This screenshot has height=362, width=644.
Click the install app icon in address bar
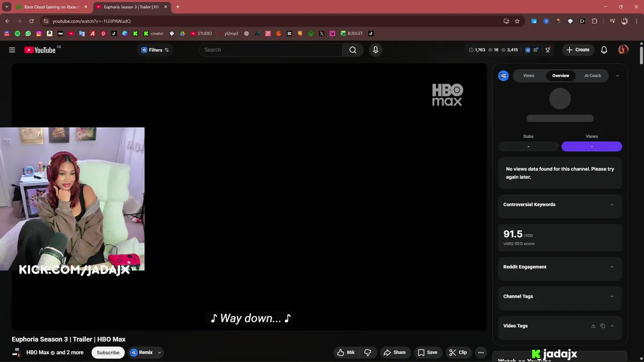tap(506, 21)
